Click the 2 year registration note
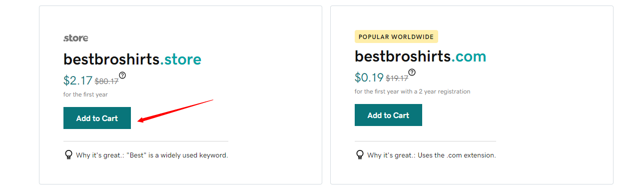 pyautogui.click(x=413, y=91)
